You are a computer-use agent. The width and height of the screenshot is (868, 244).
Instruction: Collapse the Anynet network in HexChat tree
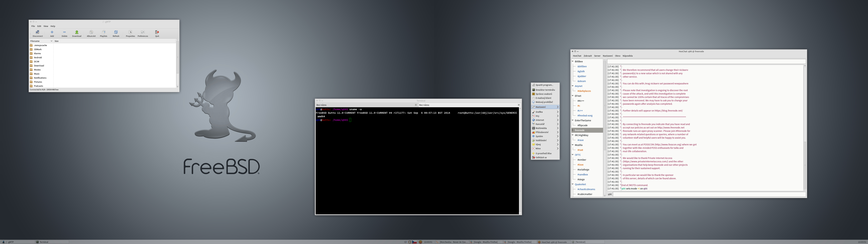click(x=573, y=86)
